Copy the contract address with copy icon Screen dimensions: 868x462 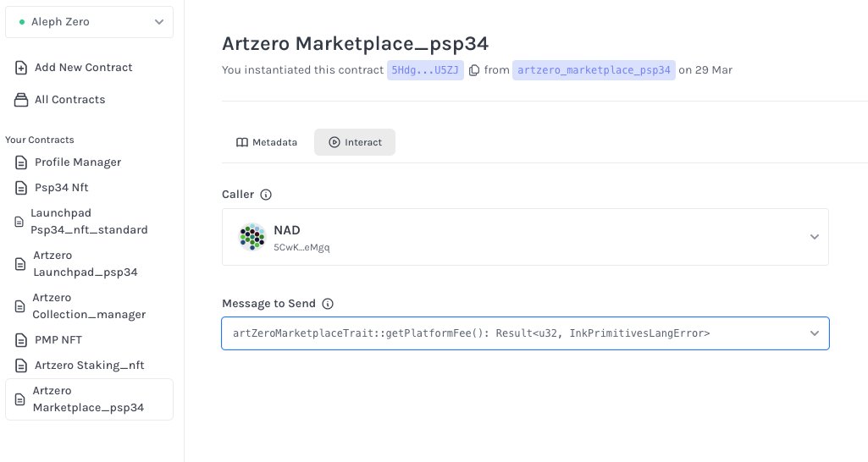pyautogui.click(x=474, y=70)
